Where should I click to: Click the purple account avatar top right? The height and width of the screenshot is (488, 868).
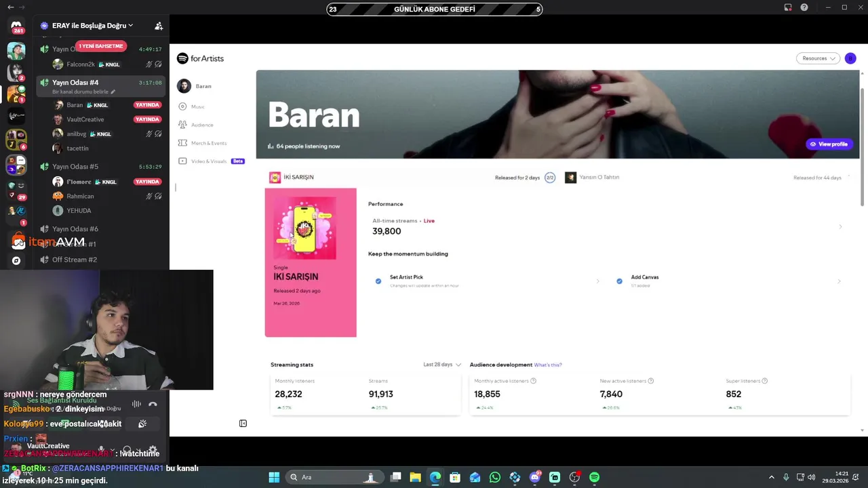pyautogui.click(x=850, y=58)
